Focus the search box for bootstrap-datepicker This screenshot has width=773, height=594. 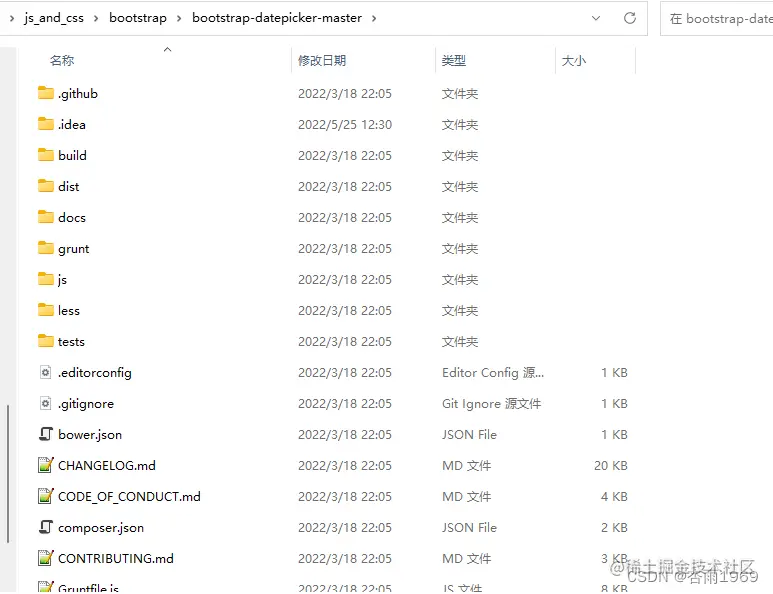[717, 18]
